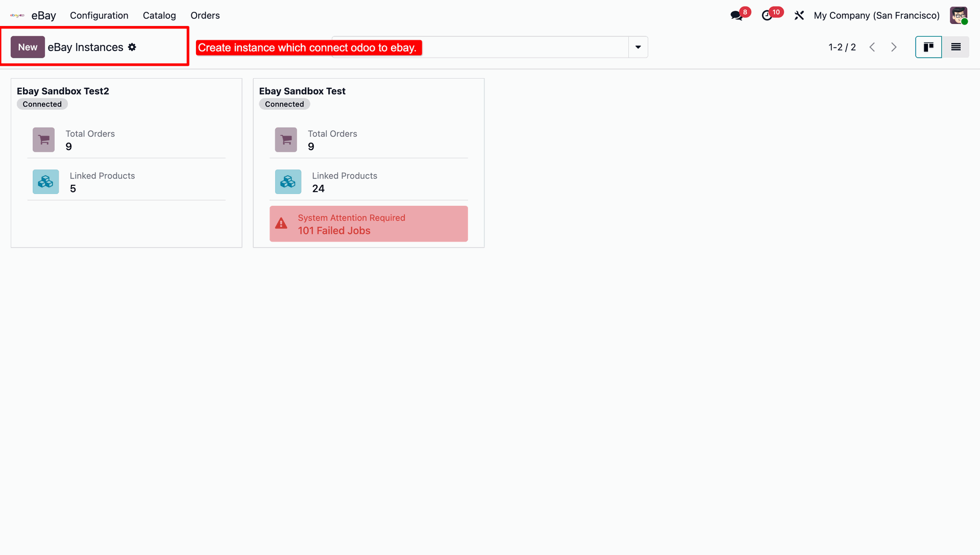
Task: Open the eBay Instances gear settings icon
Action: click(x=132, y=47)
